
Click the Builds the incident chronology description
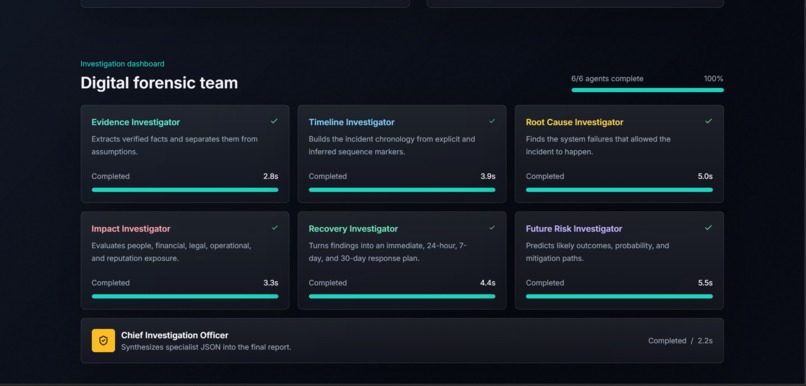coord(392,145)
